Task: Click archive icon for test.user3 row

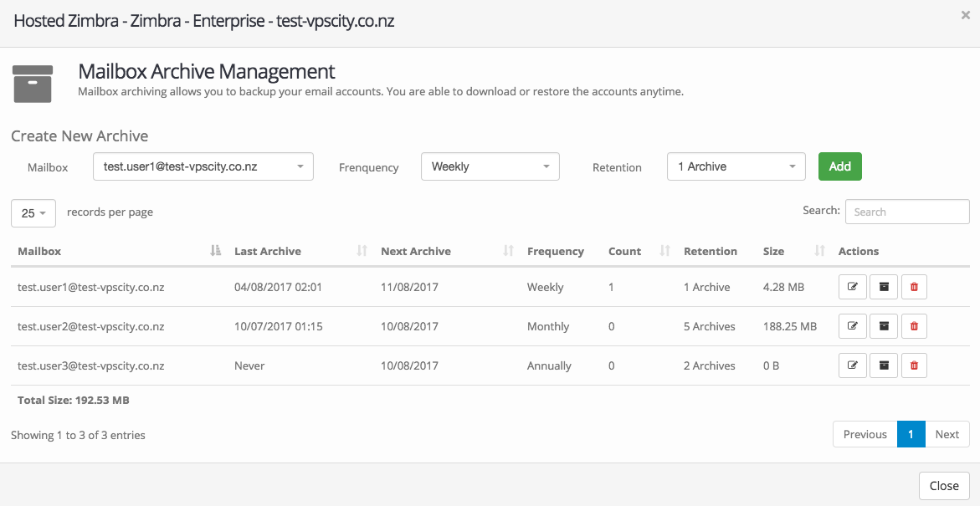Action: [883, 365]
